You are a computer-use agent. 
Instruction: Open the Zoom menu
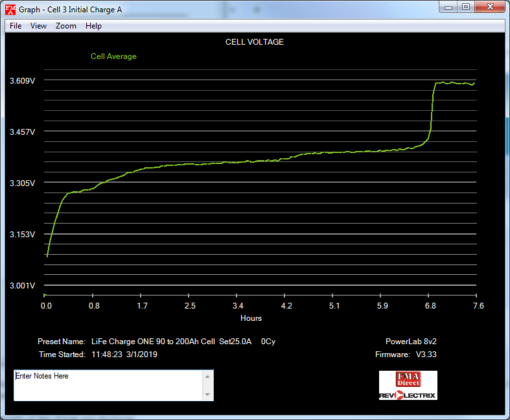[x=65, y=26]
